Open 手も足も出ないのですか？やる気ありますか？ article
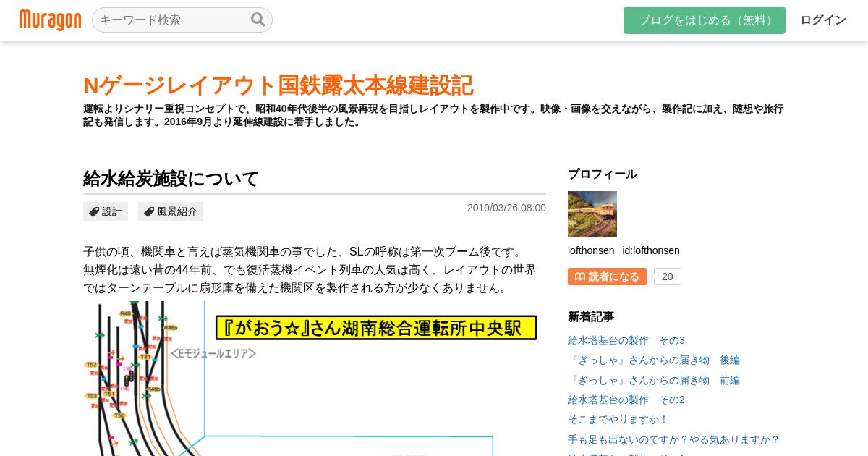 click(x=673, y=439)
